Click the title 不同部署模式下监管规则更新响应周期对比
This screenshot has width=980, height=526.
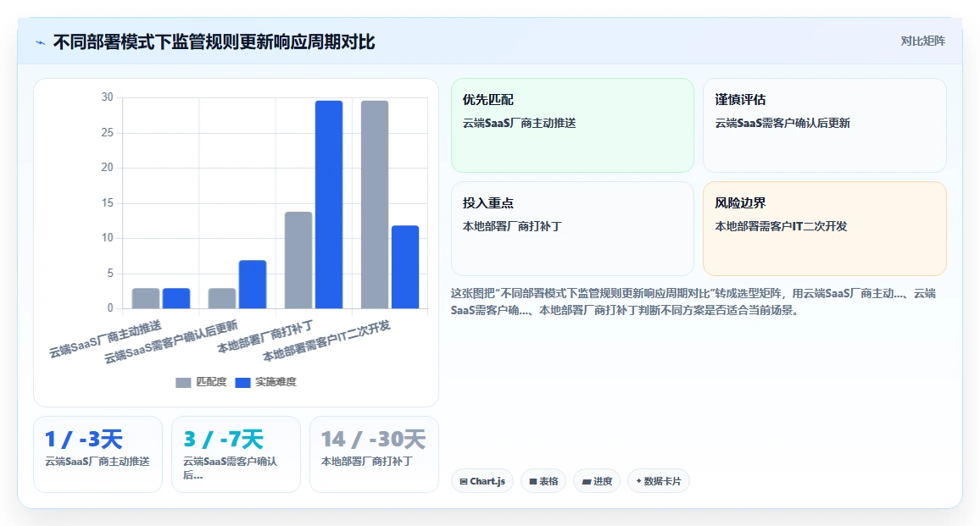click(214, 42)
